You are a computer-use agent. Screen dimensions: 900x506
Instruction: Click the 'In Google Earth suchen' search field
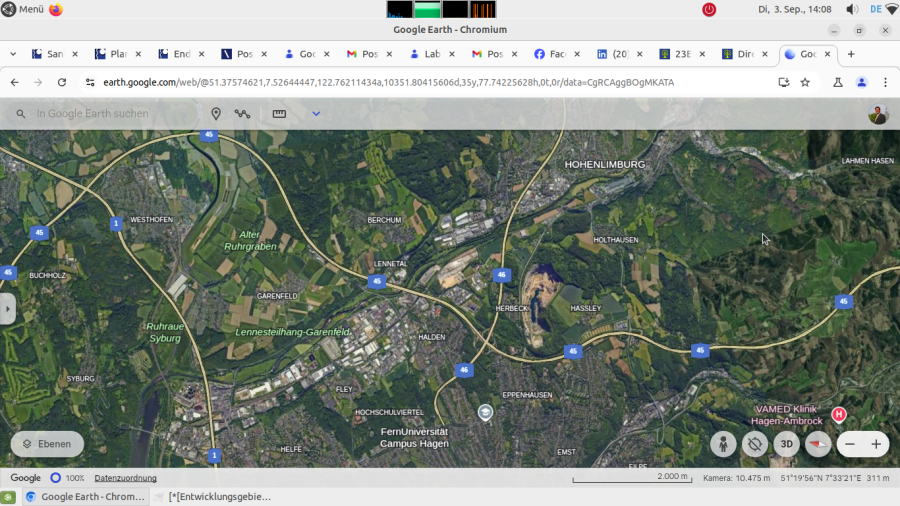point(110,114)
